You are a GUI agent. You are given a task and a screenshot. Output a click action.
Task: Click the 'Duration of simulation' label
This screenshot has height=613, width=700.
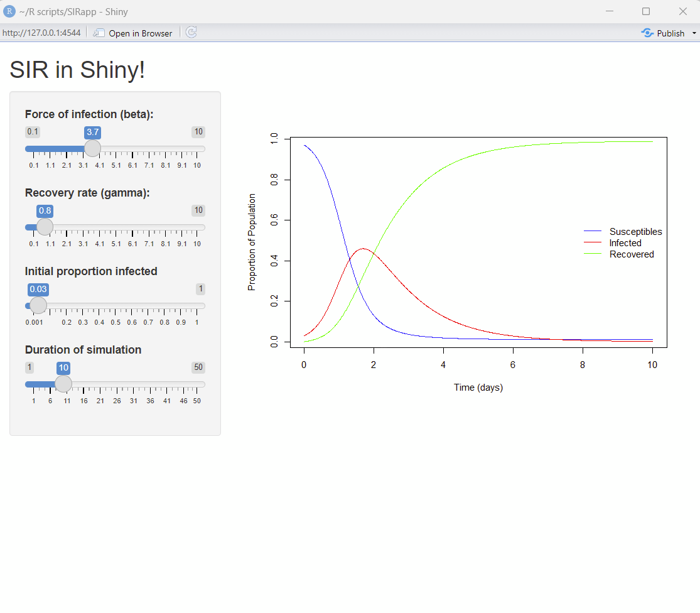(83, 350)
